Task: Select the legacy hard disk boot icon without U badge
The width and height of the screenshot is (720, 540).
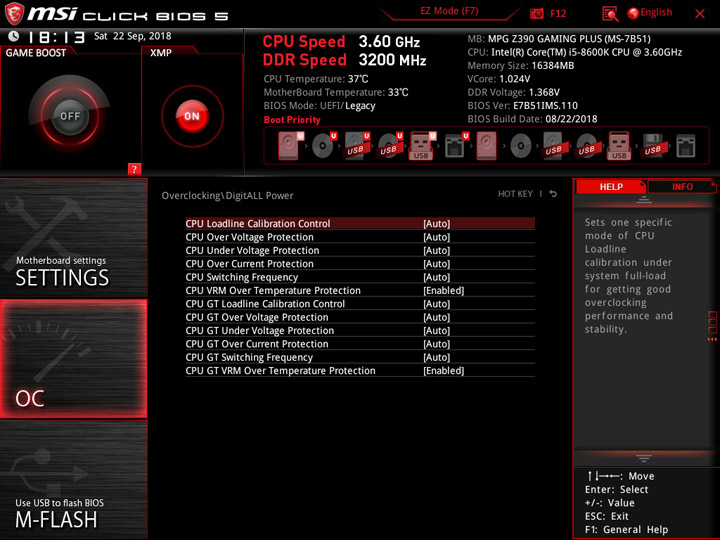Action: (486, 146)
